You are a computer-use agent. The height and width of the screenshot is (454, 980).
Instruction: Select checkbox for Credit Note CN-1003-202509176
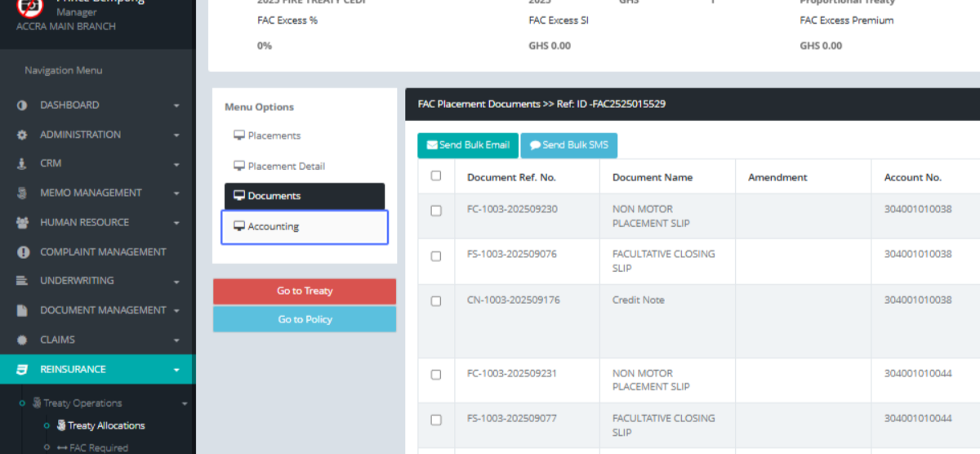[436, 301]
